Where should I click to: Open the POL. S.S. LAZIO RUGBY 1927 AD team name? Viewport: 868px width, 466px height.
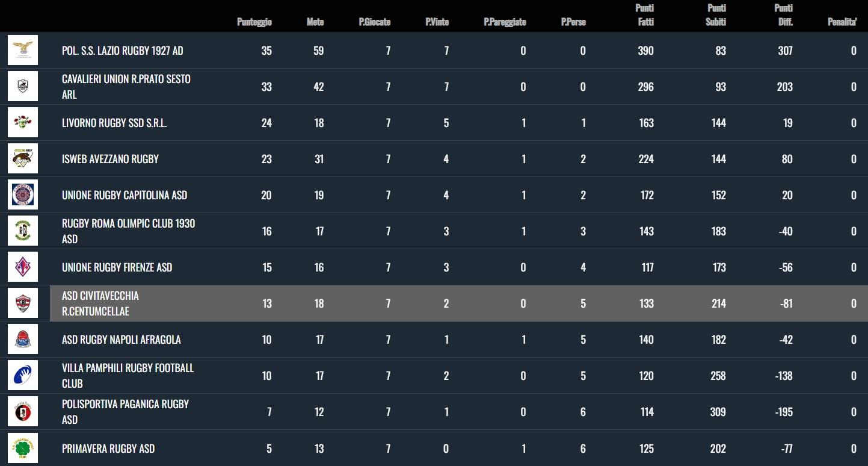pyautogui.click(x=123, y=51)
